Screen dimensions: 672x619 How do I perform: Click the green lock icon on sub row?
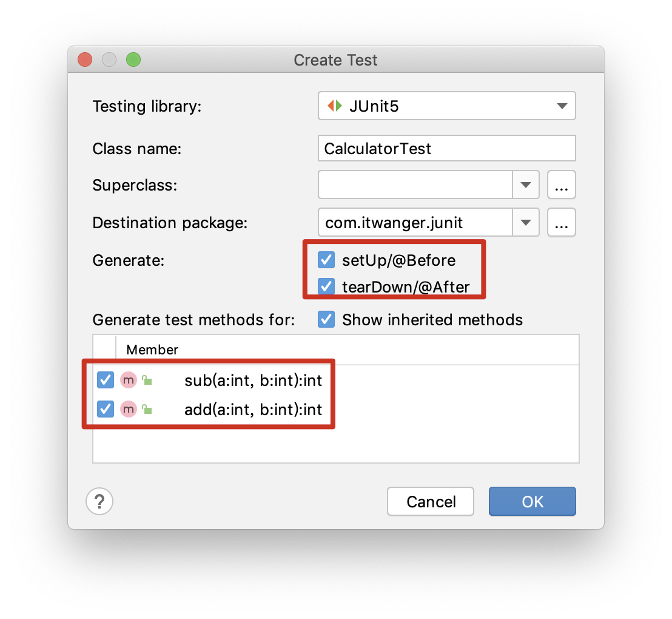[147, 381]
